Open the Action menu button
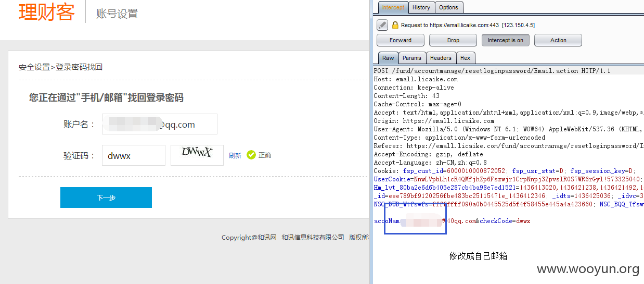The width and height of the screenshot is (644, 284). point(558,40)
